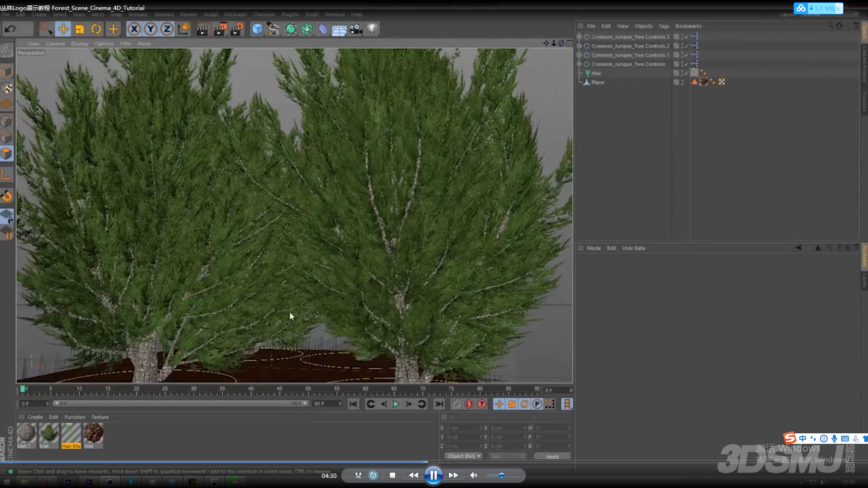Screen dimensions: 868x488
Task: Open the spline pen tool
Action: point(274,29)
